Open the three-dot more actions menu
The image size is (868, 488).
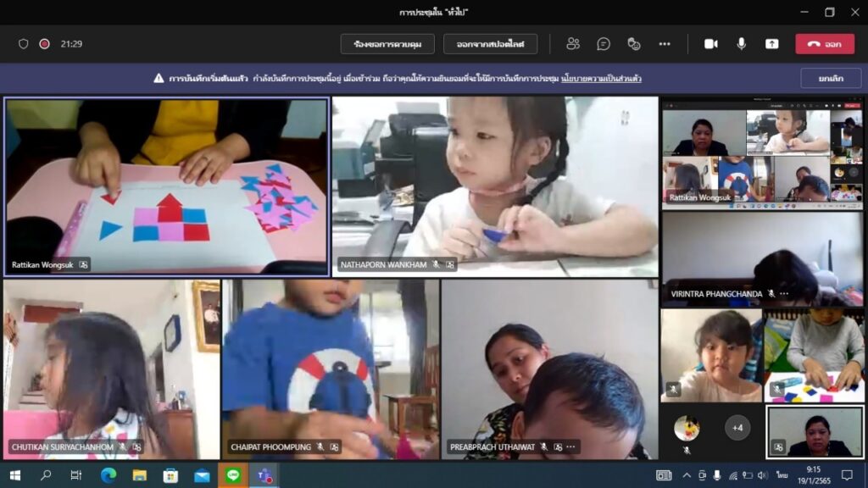(665, 44)
